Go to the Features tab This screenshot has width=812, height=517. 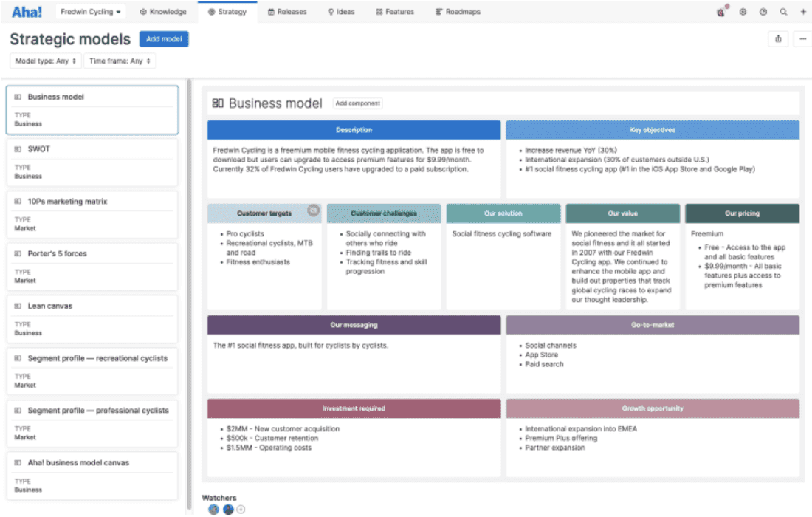395,12
